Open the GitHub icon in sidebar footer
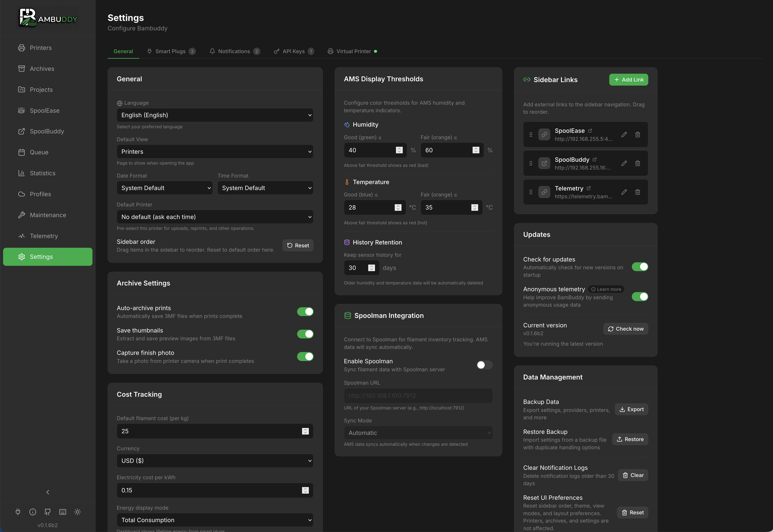The height and width of the screenshot is (532, 773). pyautogui.click(x=47, y=512)
